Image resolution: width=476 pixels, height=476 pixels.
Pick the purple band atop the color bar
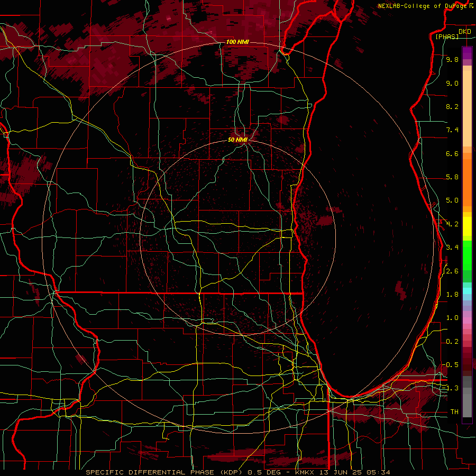[x=467, y=53]
